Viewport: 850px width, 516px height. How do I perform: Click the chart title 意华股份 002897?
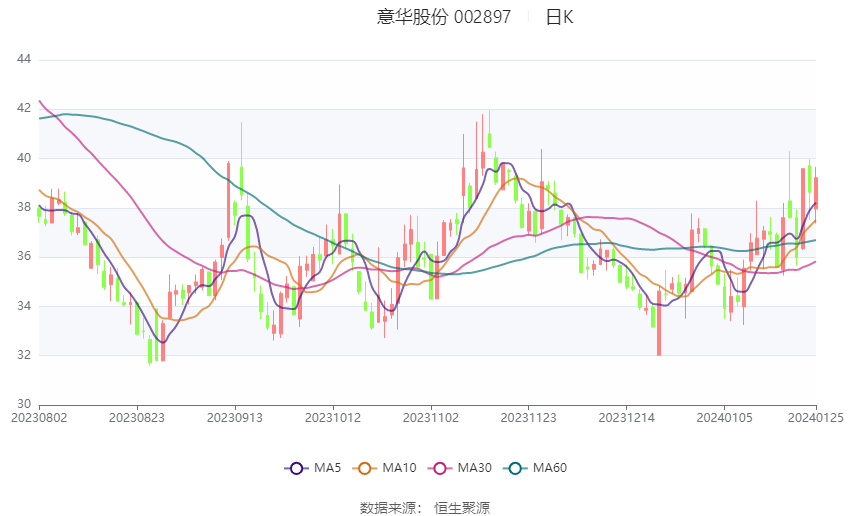click(443, 17)
